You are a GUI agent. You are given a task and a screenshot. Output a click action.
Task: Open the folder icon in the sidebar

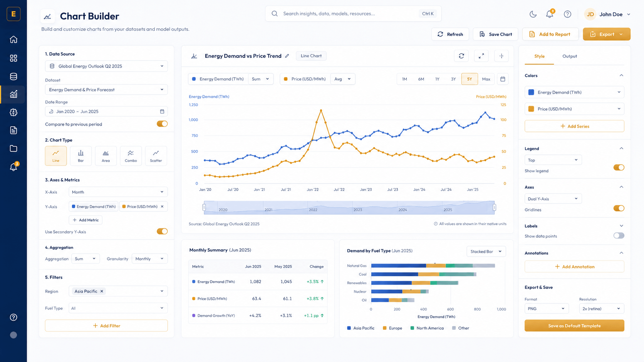coord(13,148)
